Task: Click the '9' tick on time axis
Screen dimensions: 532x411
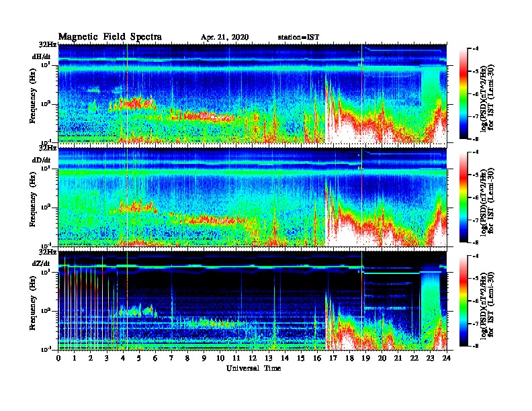Action: (204, 358)
